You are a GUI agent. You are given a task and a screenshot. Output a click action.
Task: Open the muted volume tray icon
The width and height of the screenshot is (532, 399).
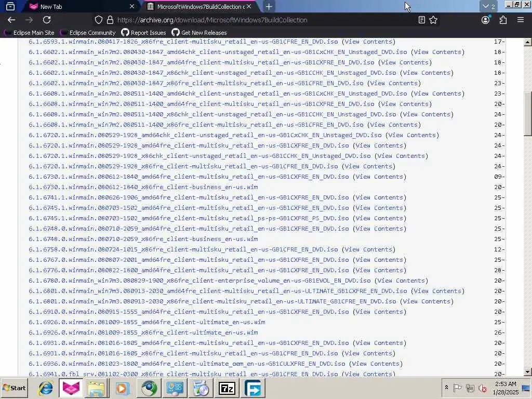(x=482, y=388)
